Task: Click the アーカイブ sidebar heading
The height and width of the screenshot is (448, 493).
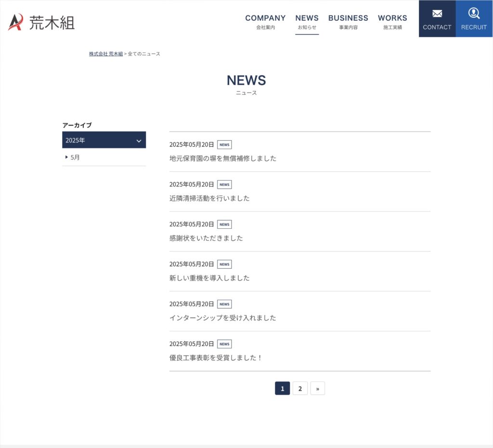Action: coord(77,125)
